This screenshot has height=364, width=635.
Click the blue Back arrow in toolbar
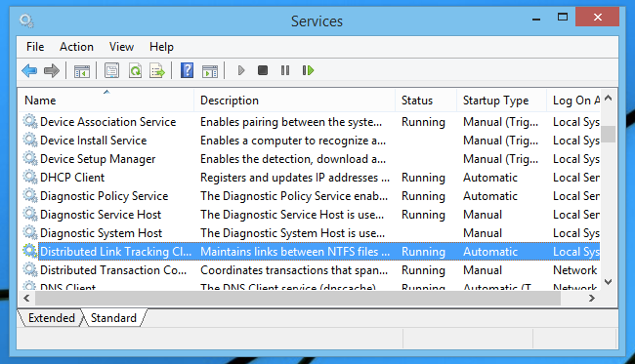click(x=29, y=71)
